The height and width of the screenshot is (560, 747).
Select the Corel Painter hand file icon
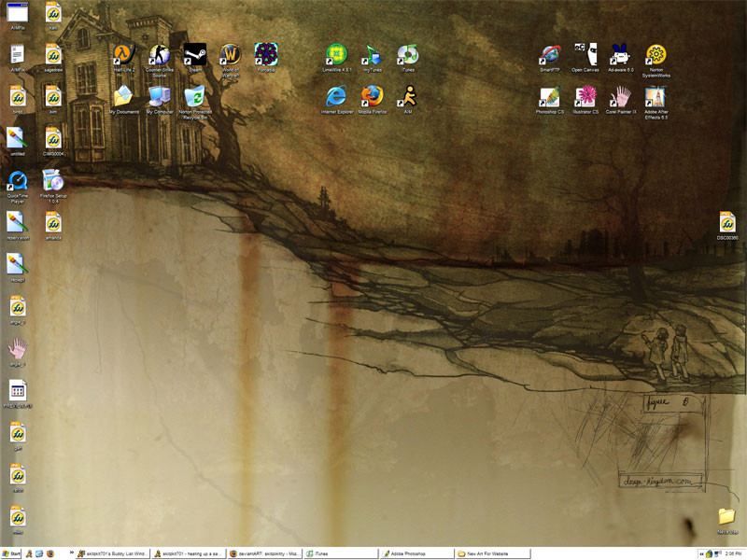18,349
